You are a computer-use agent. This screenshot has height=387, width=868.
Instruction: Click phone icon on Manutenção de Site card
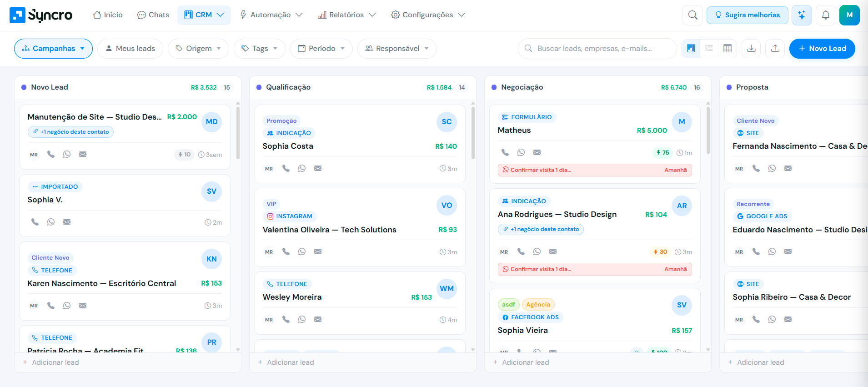click(x=51, y=154)
